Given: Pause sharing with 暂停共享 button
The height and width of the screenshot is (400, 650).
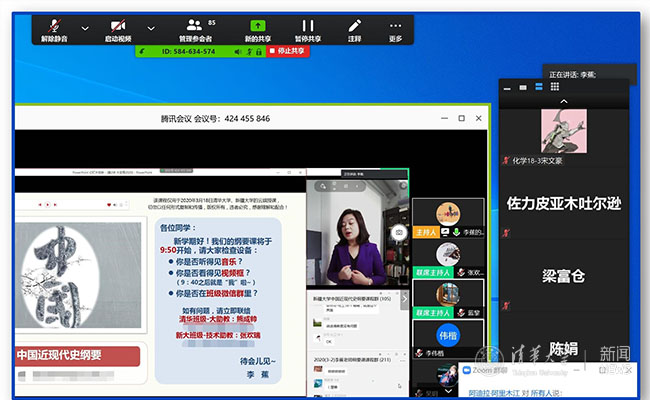Looking at the screenshot, I should 308,29.
